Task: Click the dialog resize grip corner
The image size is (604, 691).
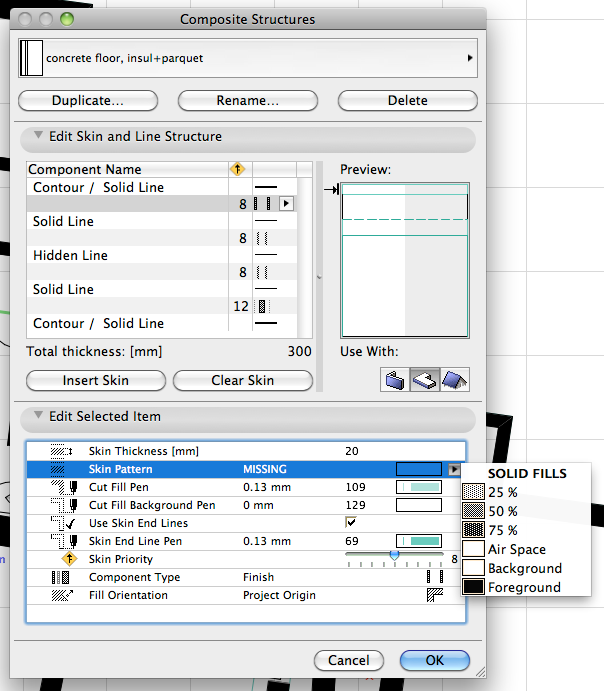Action: click(481, 672)
